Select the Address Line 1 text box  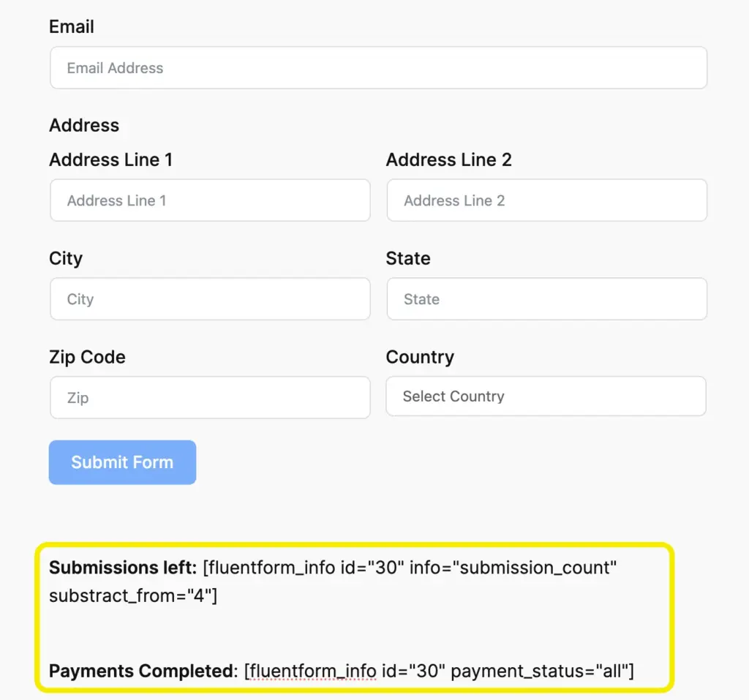point(210,200)
